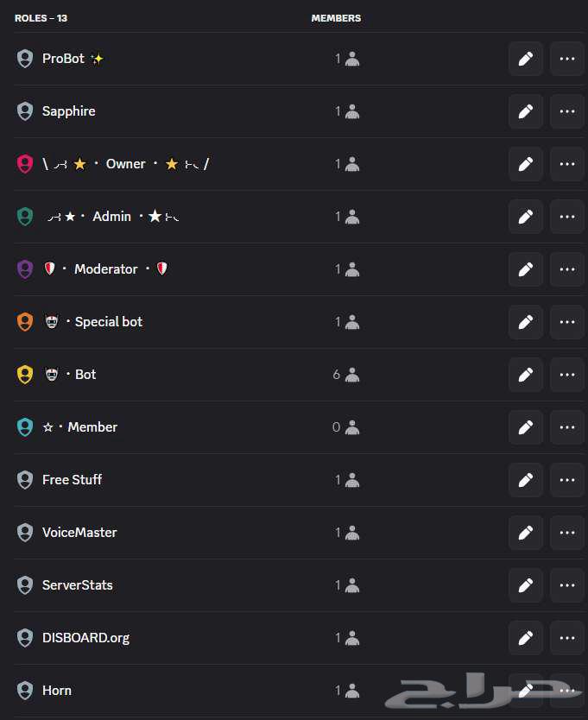Select the ServerStats role name
The image size is (588, 720).
tap(77, 585)
